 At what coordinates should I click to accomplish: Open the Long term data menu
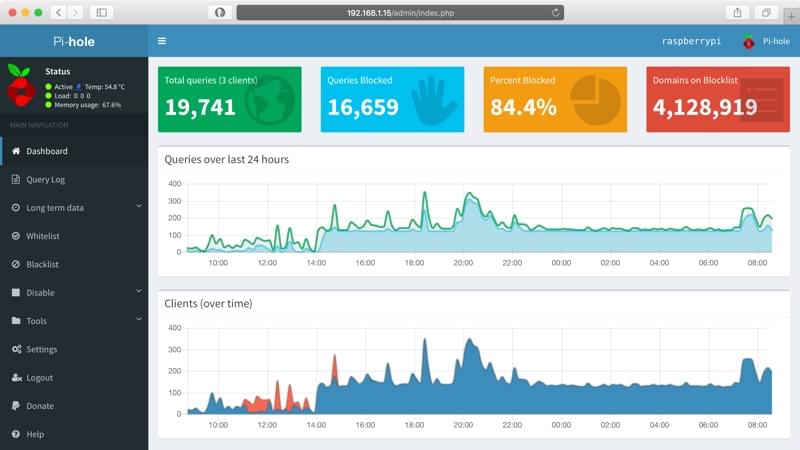[74, 208]
